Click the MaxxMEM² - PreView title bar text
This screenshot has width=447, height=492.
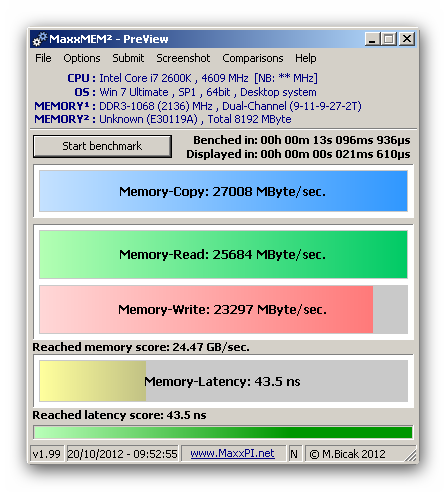click(109, 39)
